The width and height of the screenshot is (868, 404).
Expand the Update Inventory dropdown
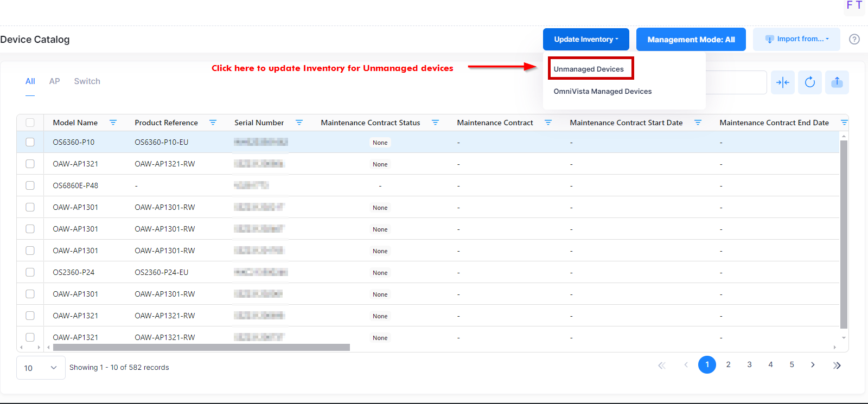(x=585, y=40)
